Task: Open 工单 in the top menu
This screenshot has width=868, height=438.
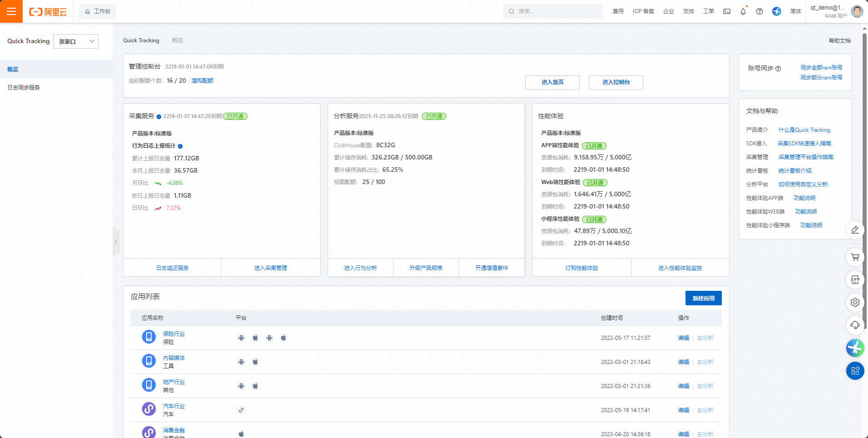Action: click(x=709, y=11)
